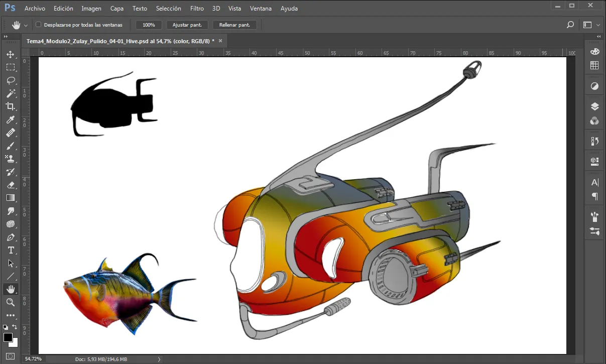Image resolution: width=606 pixels, height=364 pixels.
Task: Select the Pen tool
Action: pos(11,237)
